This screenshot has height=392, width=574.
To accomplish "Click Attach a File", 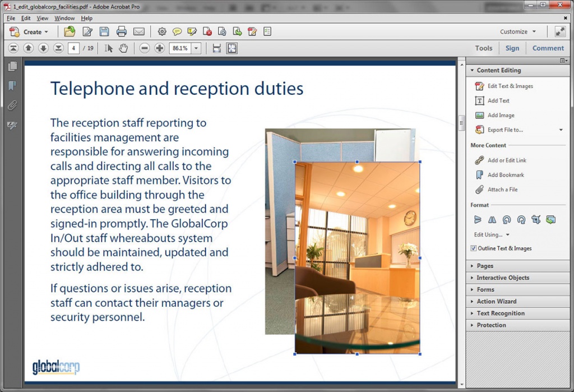I will click(x=497, y=190).
